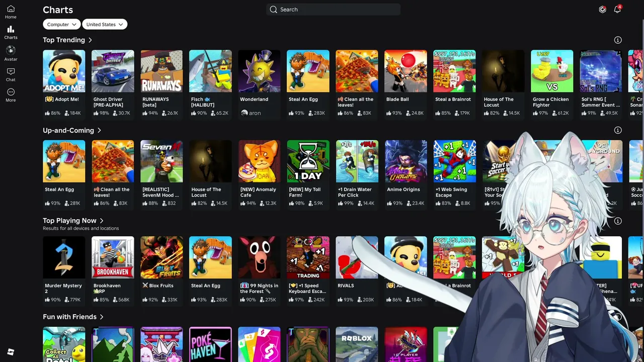Screen dimensions: 644x362
Task: Open Clean all the leaves! in Top Trending
Action: tap(357, 71)
